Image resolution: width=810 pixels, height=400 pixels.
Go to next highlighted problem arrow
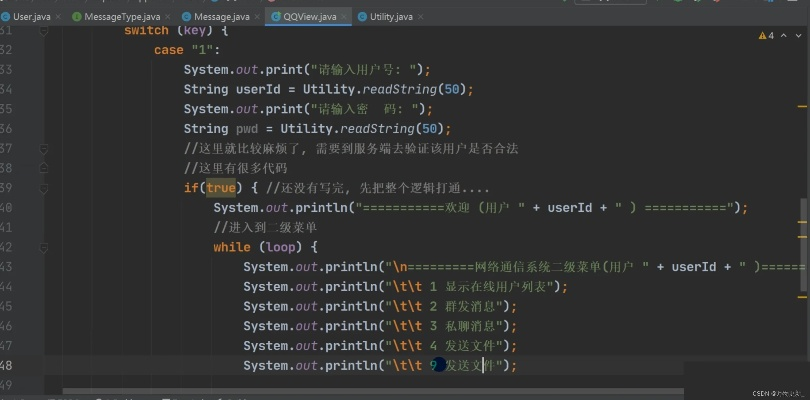(798, 36)
